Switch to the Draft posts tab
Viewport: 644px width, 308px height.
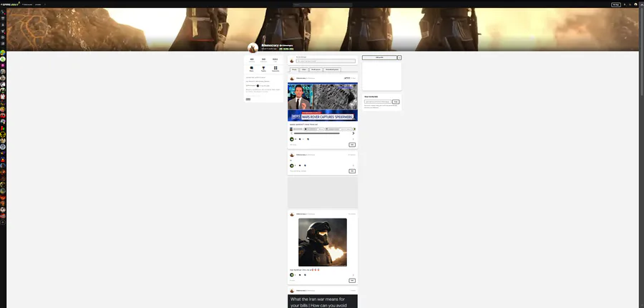(316, 69)
